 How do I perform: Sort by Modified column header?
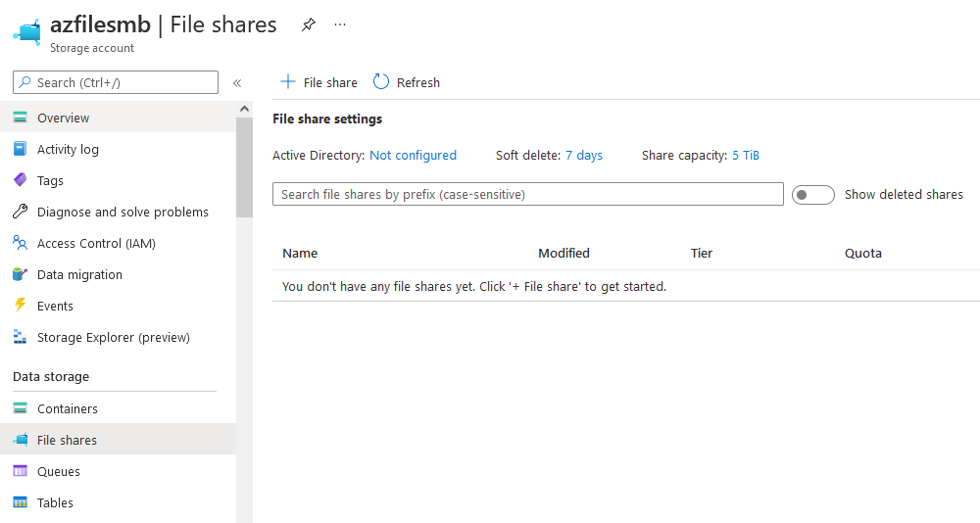[x=563, y=253]
